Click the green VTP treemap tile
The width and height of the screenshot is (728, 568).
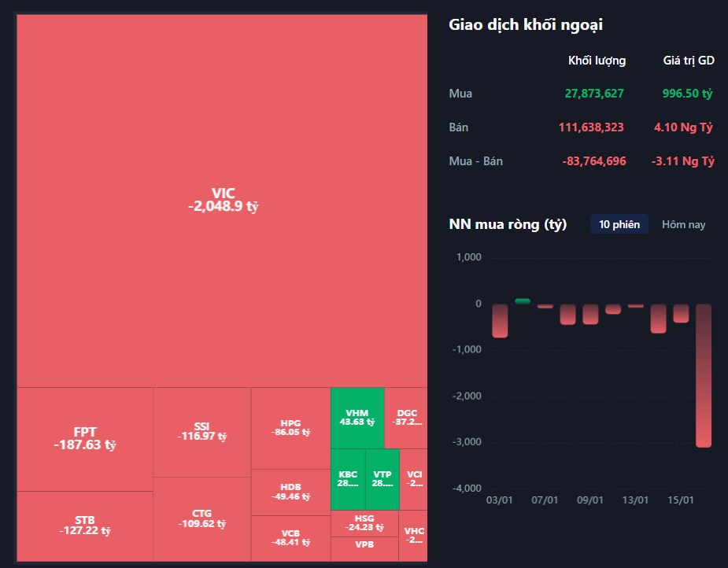[382, 479]
